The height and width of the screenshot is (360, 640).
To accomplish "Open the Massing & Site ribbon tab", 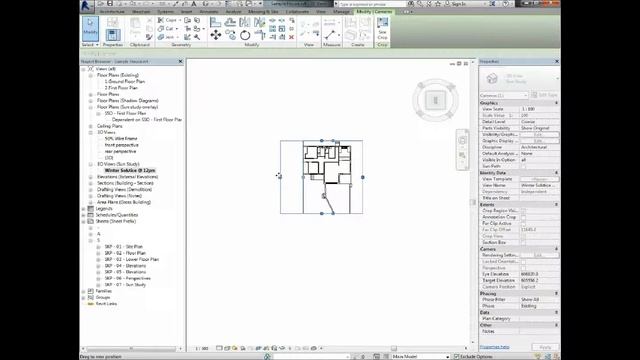I will [x=263, y=12].
